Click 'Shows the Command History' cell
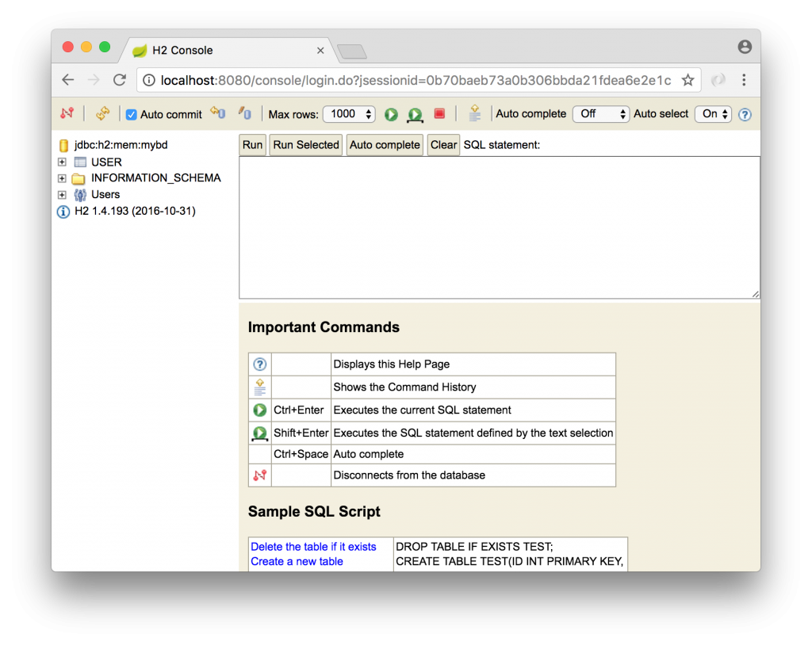Image resolution: width=812 pixels, height=645 pixels. click(x=473, y=387)
